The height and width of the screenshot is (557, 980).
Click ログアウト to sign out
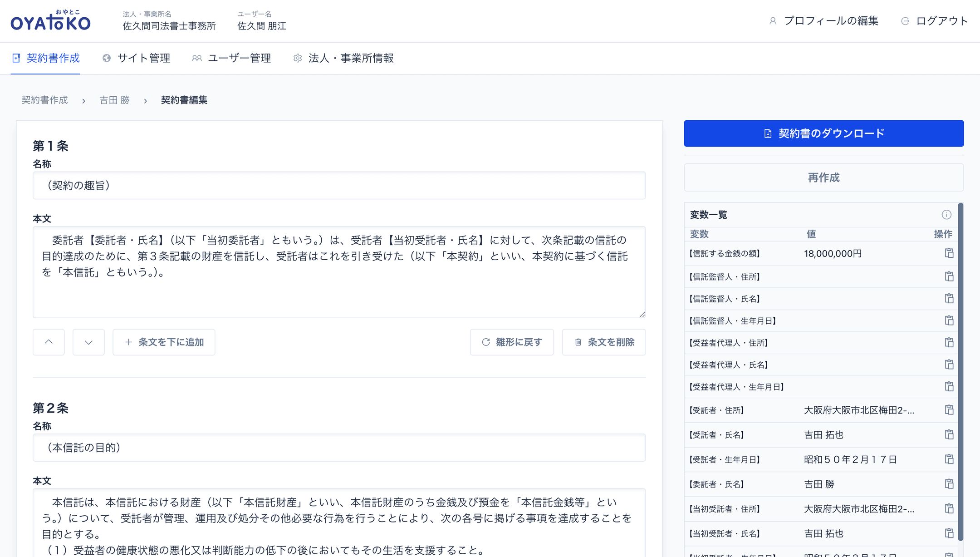click(934, 21)
